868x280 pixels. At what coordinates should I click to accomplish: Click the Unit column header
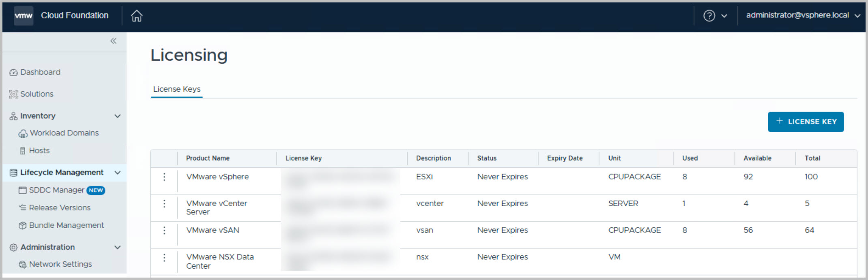click(x=614, y=158)
